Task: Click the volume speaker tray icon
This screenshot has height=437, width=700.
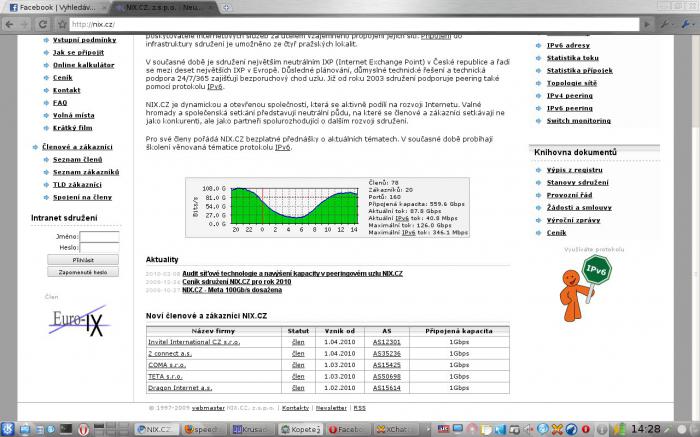Action: tap(528, 429)
